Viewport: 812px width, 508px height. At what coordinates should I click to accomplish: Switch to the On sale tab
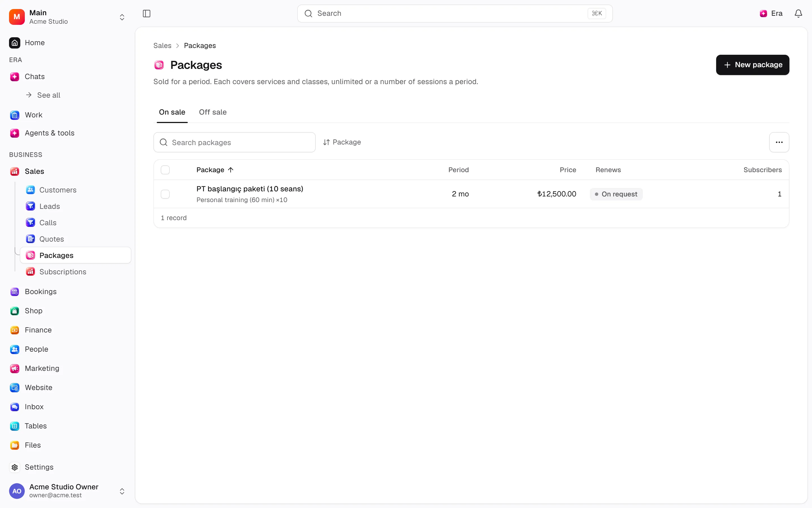point(172,112)
